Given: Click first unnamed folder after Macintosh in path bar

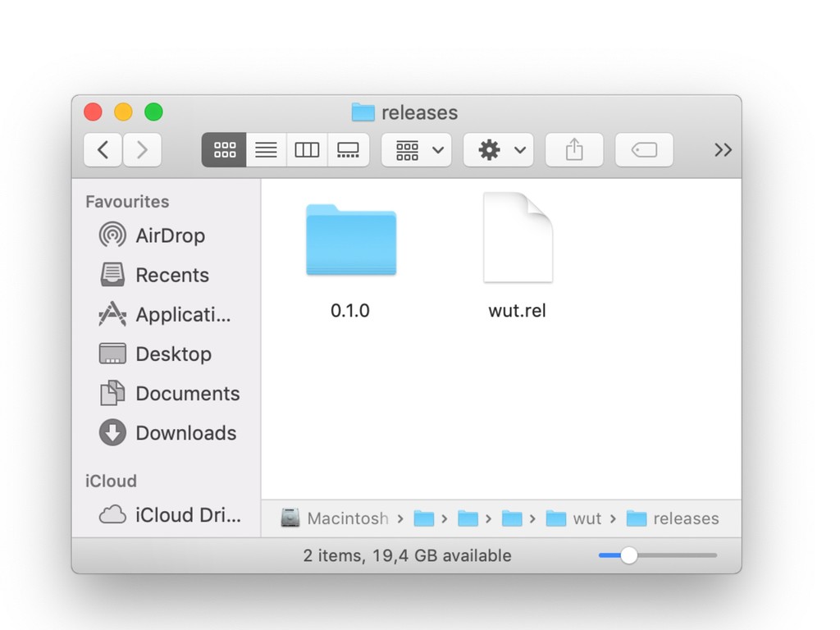Looking at the screenshot, I should click(424, 518).
